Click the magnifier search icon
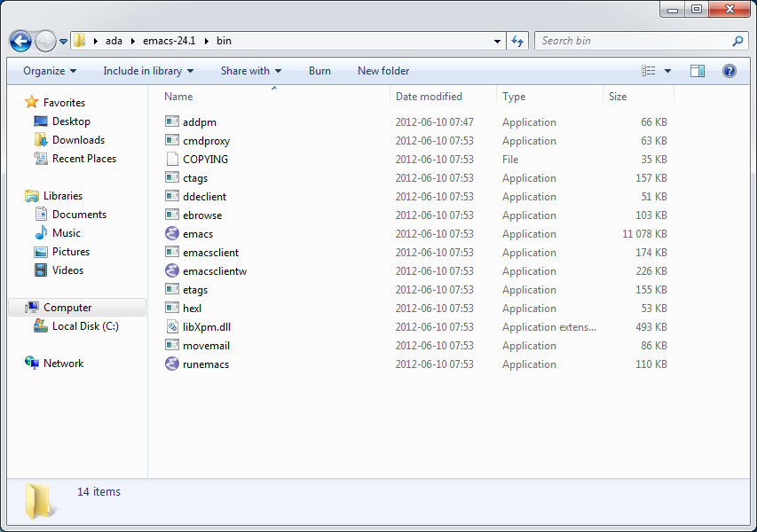Screen dimensions: 757x532 pyautogui.click(x=737, y=41)
